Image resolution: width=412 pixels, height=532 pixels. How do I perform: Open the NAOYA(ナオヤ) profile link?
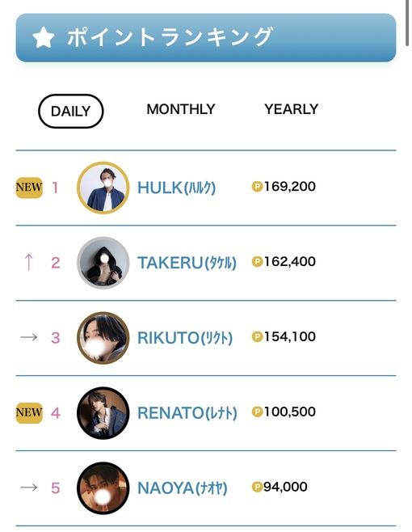pos(183,488)
